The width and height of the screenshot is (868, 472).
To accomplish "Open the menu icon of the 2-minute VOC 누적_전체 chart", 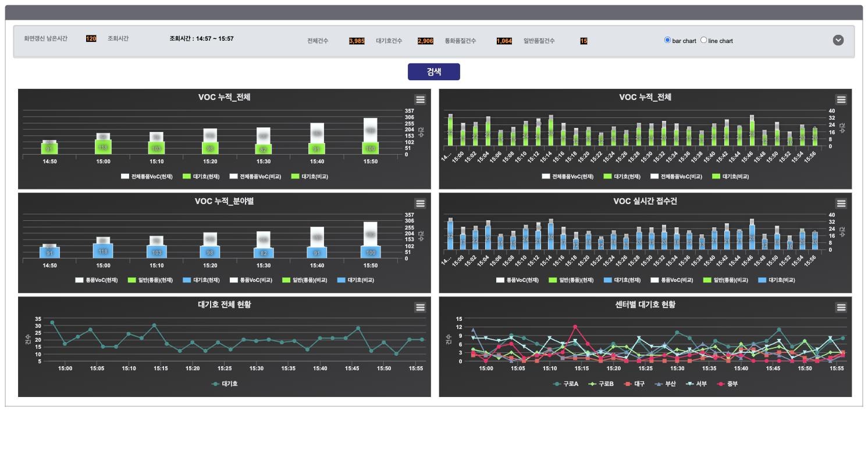I will [841, 99].
